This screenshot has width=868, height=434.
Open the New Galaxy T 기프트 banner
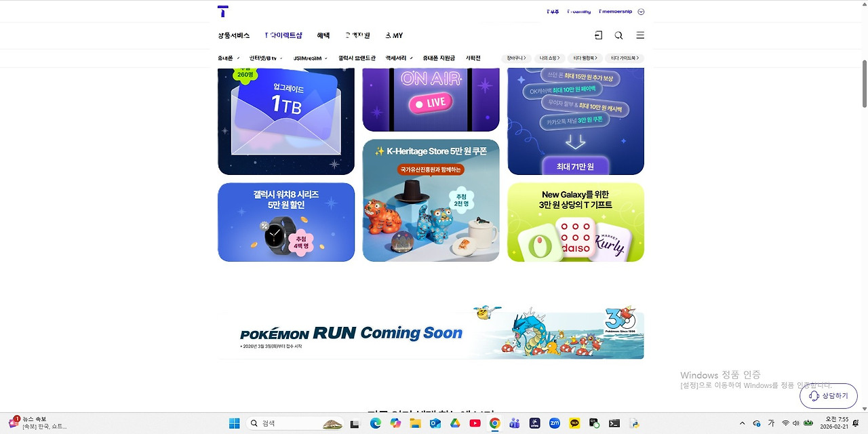[576, 222]
